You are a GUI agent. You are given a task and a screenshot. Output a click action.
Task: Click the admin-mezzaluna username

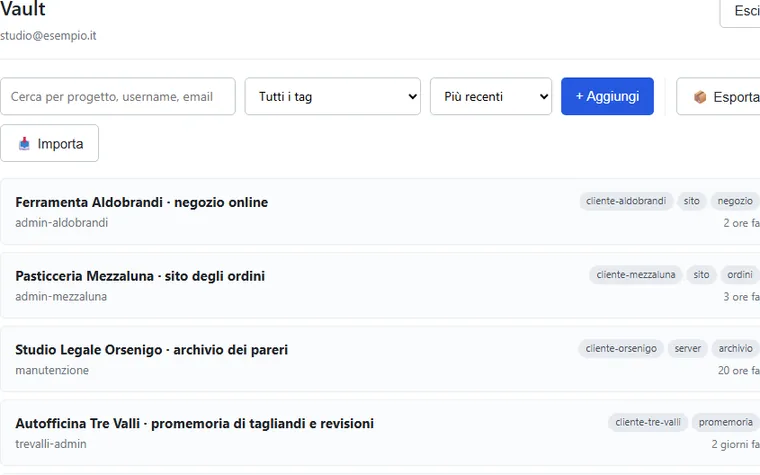(61, 297)
